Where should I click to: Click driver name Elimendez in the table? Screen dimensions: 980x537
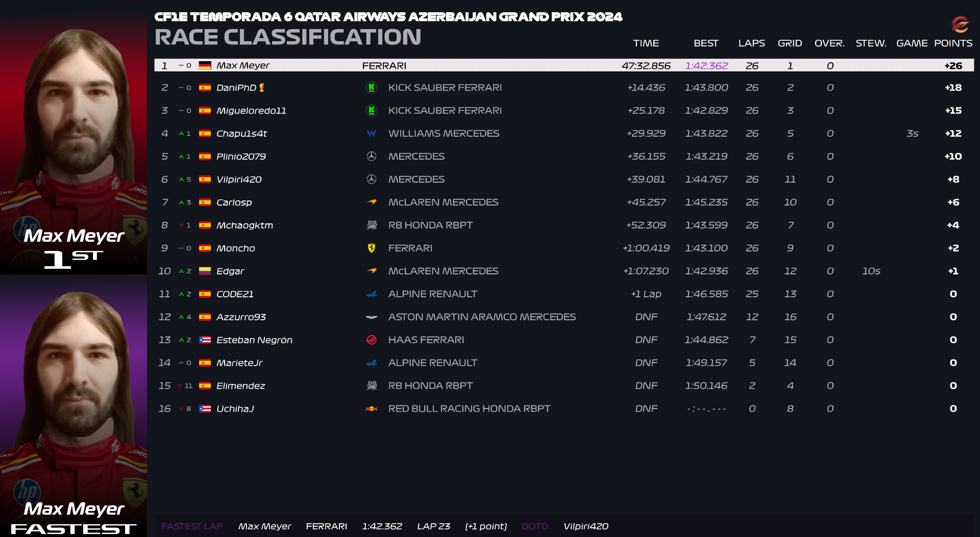coord(240,386)
